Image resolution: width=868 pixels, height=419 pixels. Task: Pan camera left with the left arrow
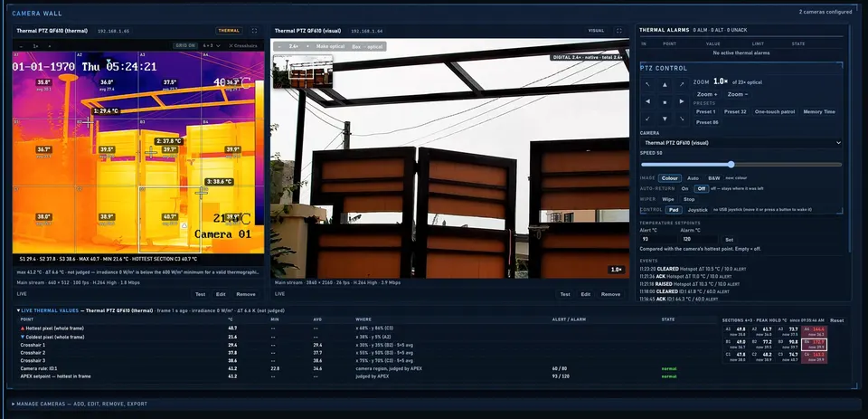click(647, 102)
